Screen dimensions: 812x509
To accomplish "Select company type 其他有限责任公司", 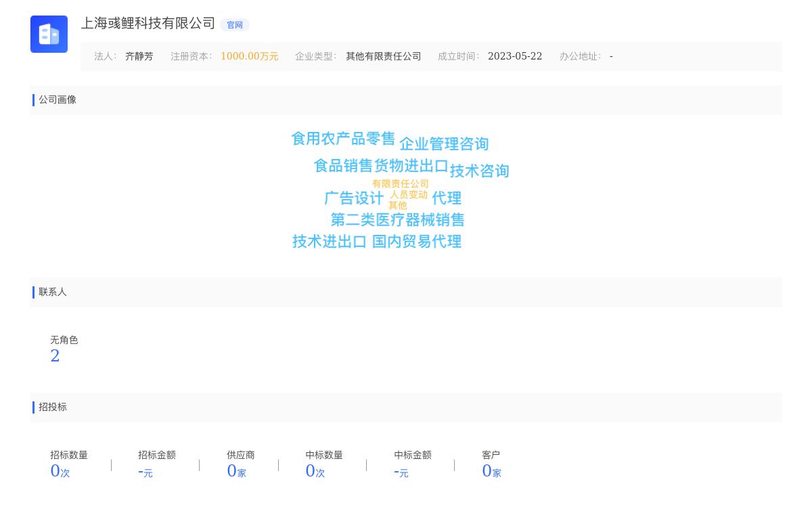I will click(x=384, y=57).
